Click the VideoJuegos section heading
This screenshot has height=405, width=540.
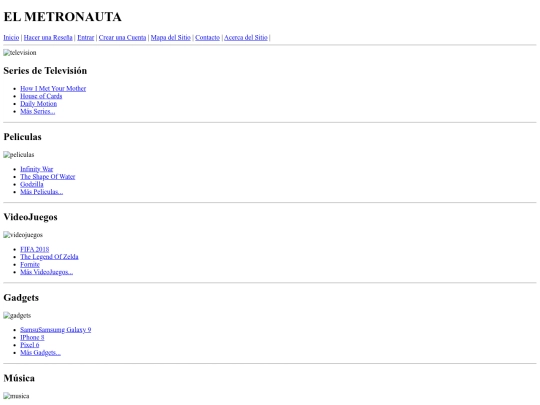pos(30,217)
